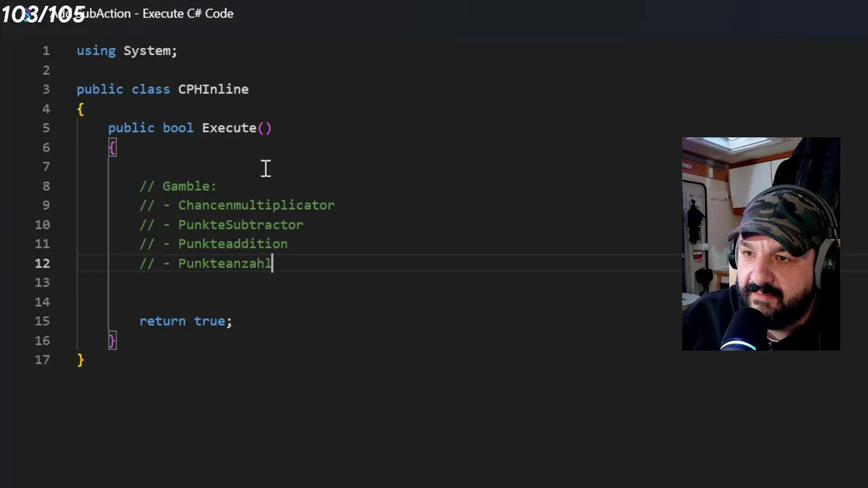Click the closing brace on line 16
The height and width of the screenshot is (488, 868).
113,341
